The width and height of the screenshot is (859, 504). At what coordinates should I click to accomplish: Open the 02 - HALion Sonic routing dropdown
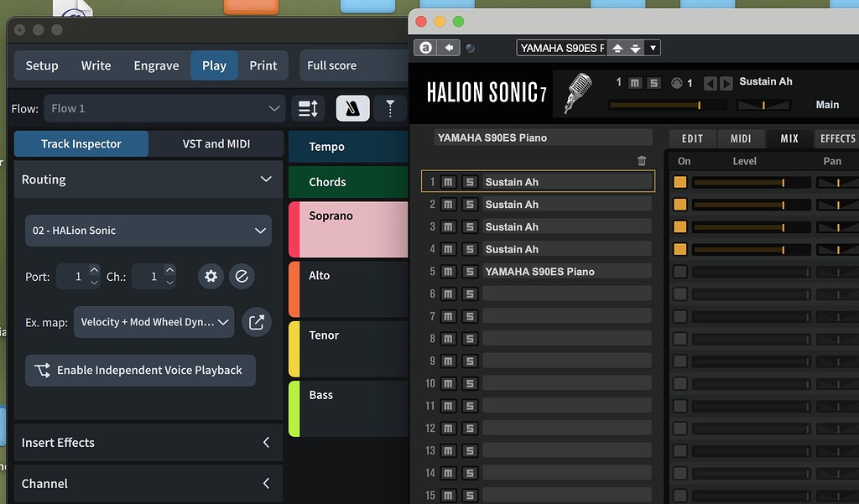[x=148, y=230]
